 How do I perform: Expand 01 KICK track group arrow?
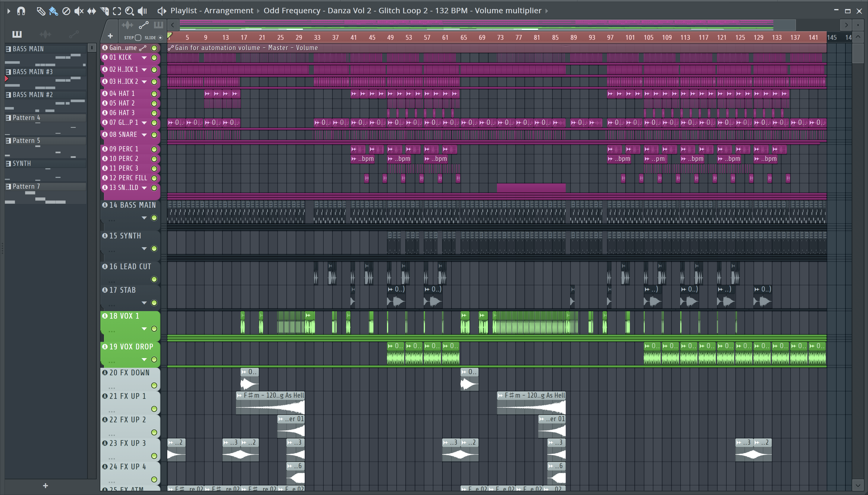click(x=144, y=58)
